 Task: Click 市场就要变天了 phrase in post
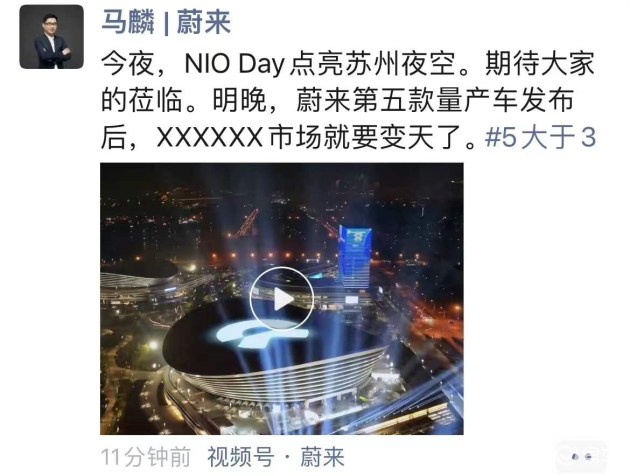coord(364,137)
